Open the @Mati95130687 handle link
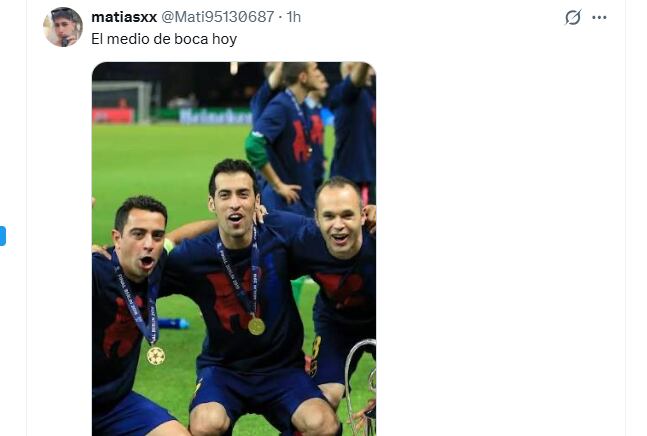647x436 pixels. point(217,17)
